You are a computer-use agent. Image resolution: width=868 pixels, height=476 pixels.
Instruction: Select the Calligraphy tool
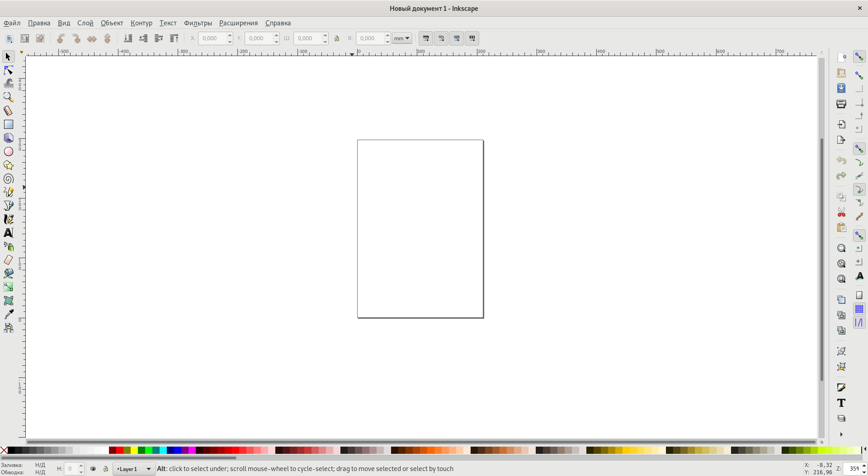click(x=8, y=219)
